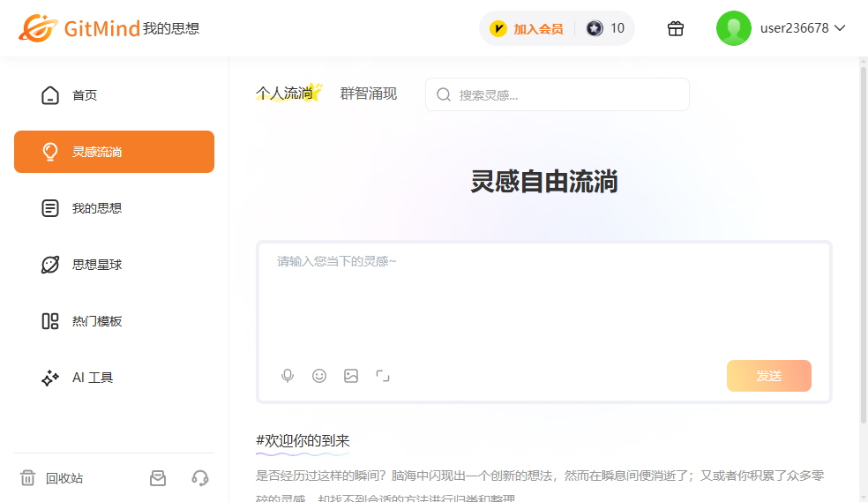Switch to the 个人流淌 tab
The width and height of the screenshot is (868, 502).
click(x=285, y=94)
